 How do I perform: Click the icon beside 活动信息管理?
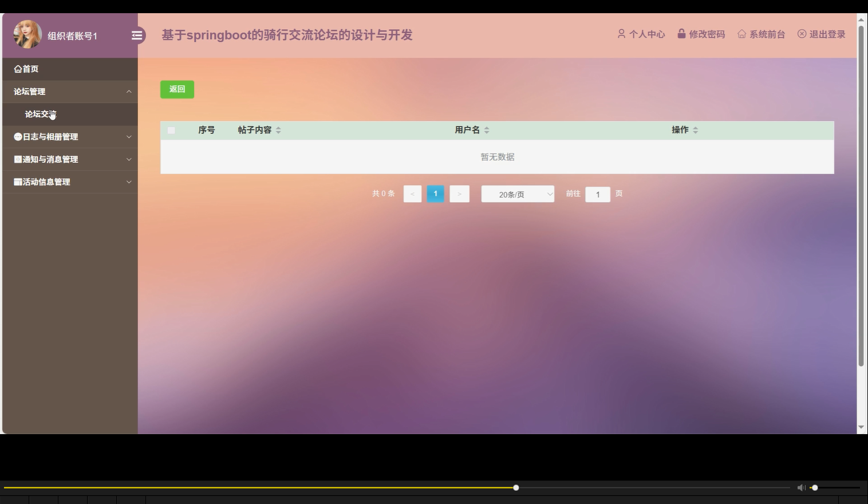[18, 182]
